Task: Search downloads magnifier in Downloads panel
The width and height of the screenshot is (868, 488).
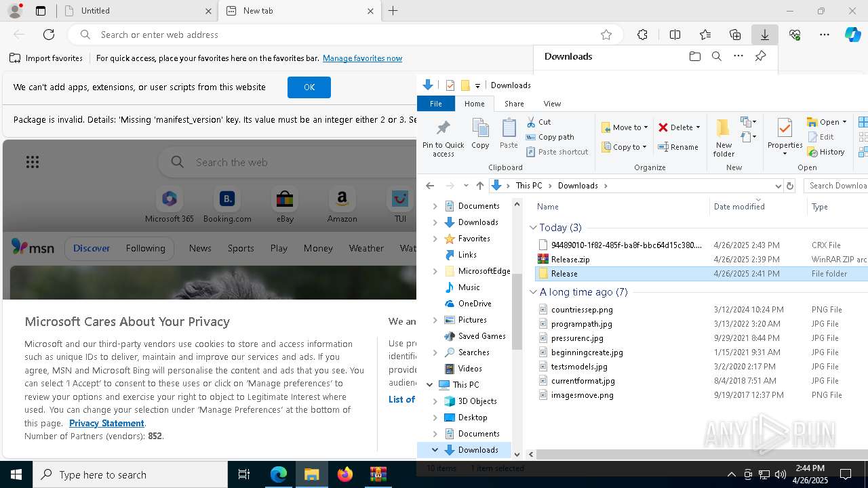Action: coord(717,56)
